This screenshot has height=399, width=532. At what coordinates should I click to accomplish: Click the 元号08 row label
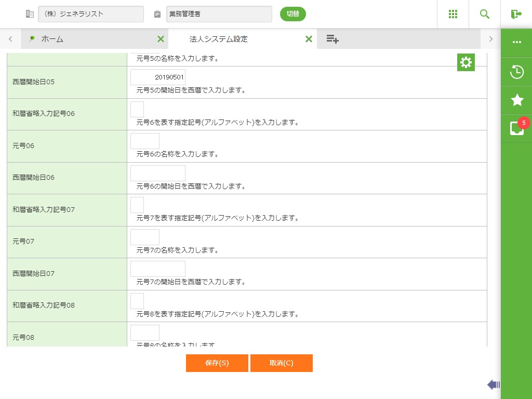[x=23, y=338]
